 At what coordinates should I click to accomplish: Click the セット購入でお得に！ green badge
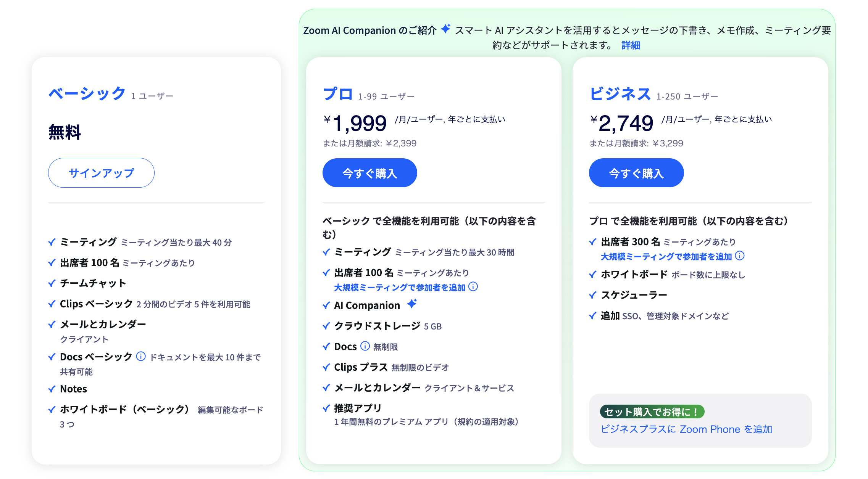(x=652, y=412)
